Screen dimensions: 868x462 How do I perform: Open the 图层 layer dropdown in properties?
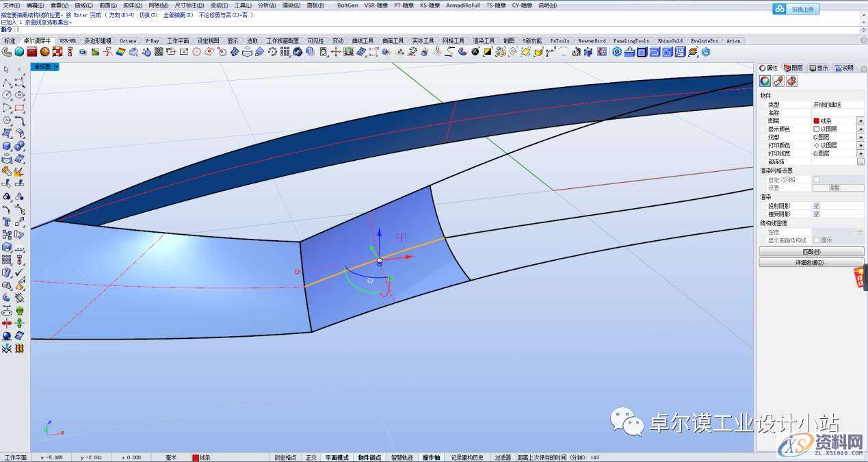tap(860, 120)
